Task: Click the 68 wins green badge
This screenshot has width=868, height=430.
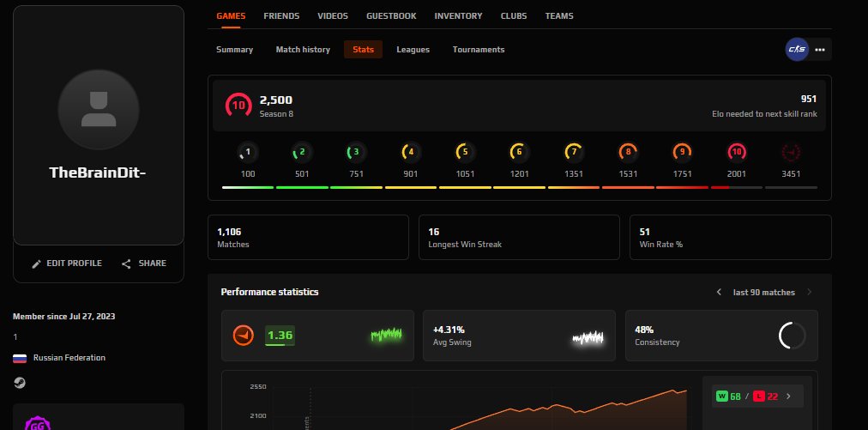Action: click(x=728, y=397)
